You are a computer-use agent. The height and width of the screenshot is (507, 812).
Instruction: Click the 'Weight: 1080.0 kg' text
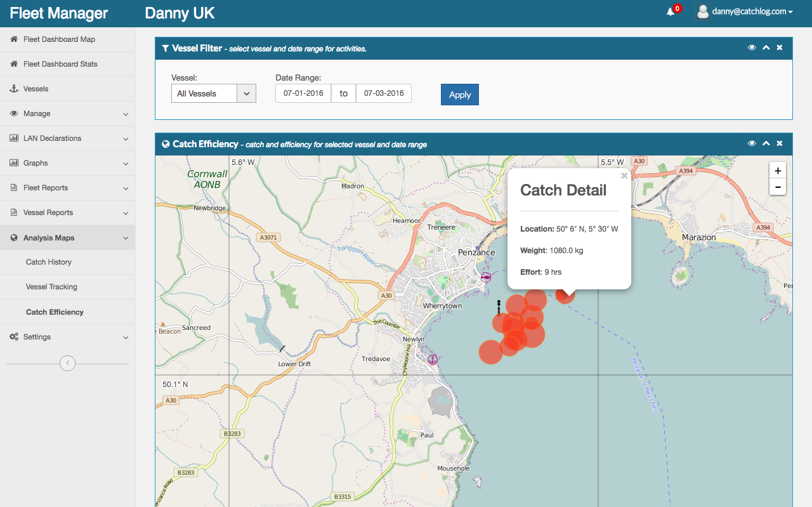(x=551, y=251)
